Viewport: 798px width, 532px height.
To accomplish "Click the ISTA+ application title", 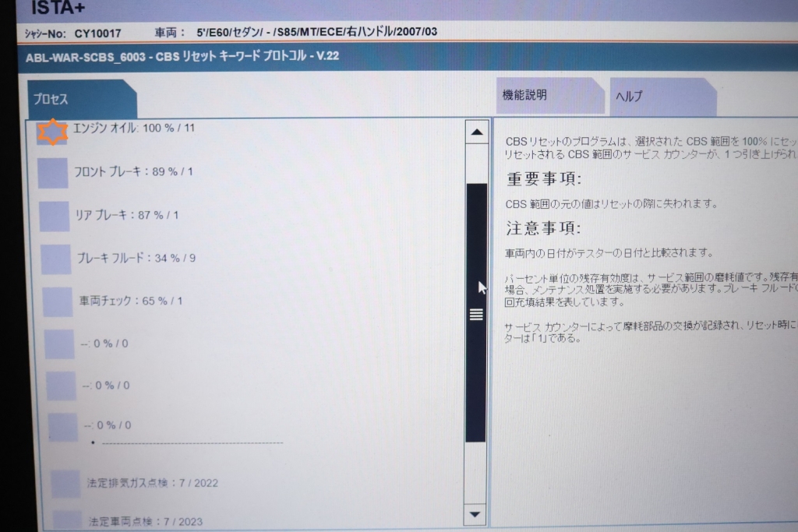I will (x=58, y=8).
